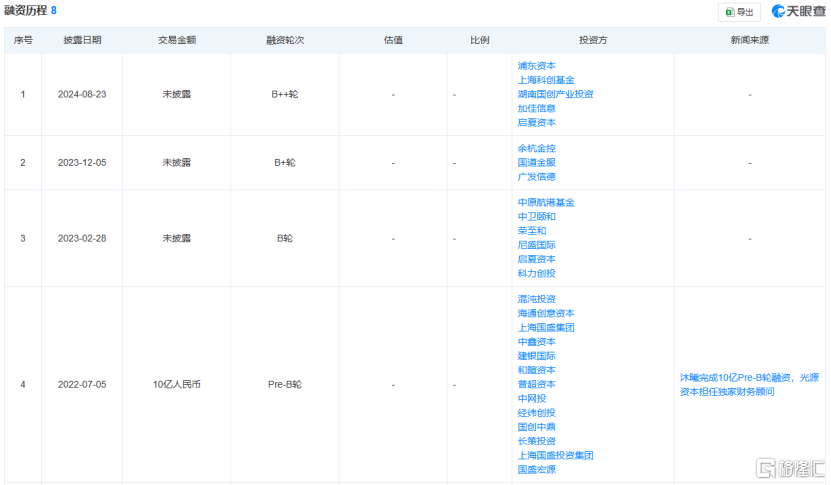
Task: Open investor link 中网投
Action: [x=532, y=399]
